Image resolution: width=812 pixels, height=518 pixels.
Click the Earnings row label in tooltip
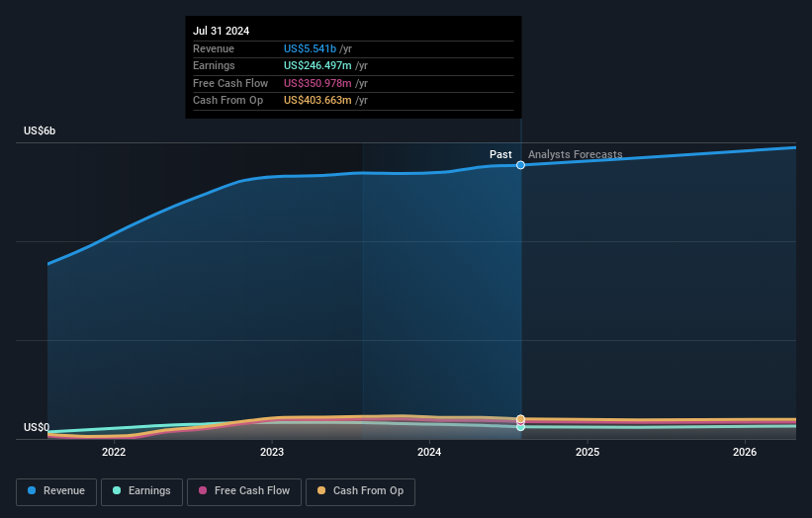[214, 65]
